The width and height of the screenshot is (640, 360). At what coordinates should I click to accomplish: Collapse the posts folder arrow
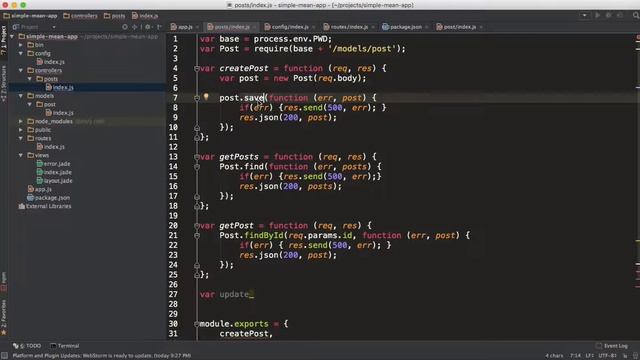click(x=30, y=79)
